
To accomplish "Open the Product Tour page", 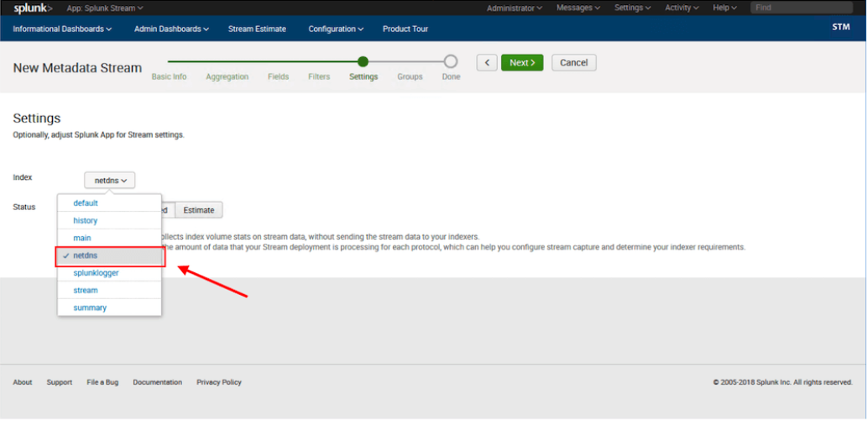I will [x=405, y=29].
